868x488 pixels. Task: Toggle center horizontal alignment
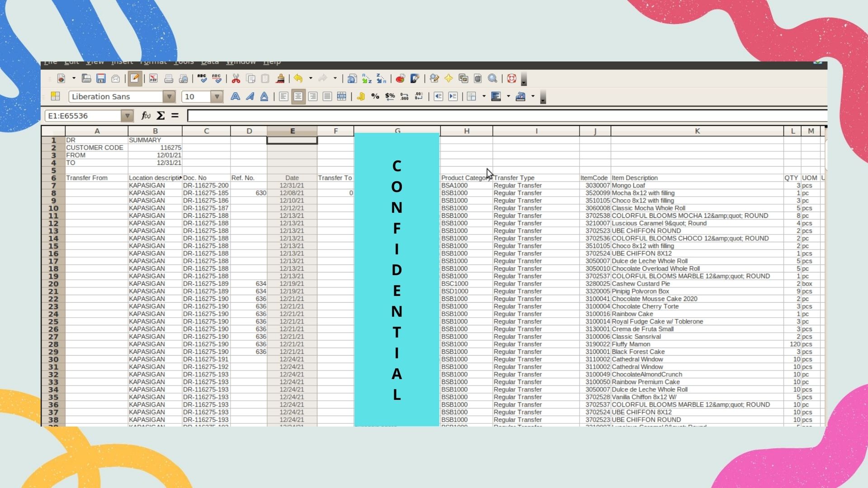(298, 96)
